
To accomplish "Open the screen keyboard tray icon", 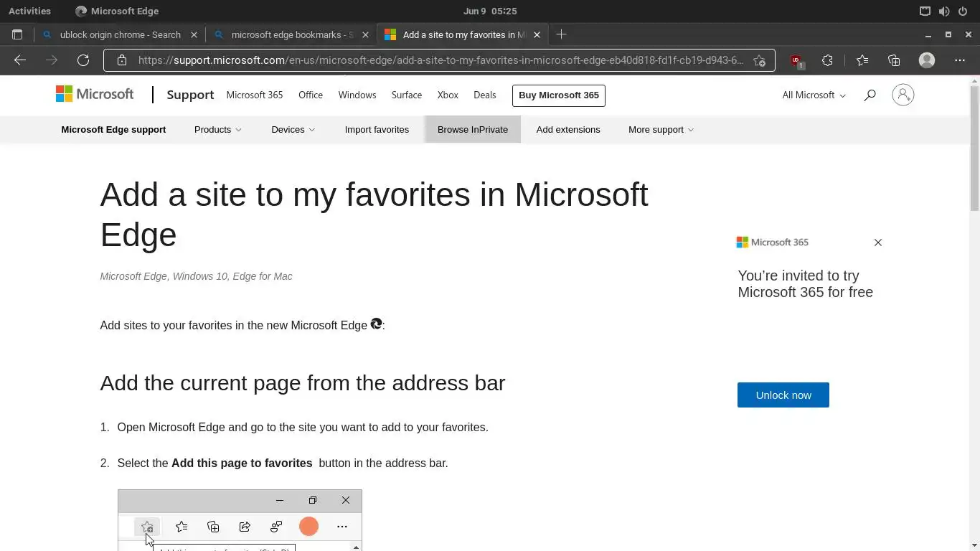I will [x=925, y=11].
